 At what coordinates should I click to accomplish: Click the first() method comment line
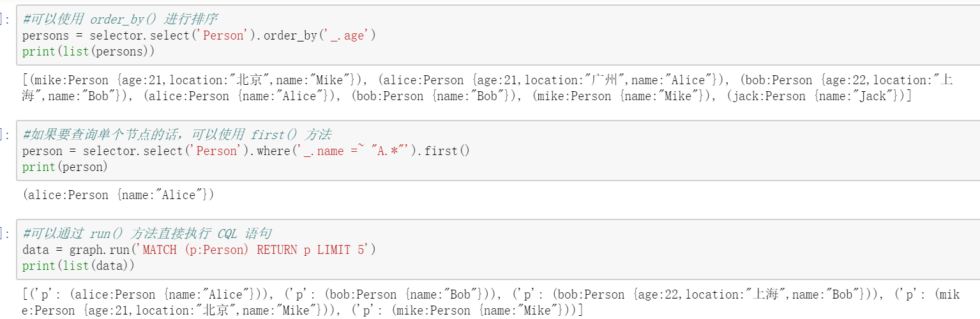click(x=177, y=135)
